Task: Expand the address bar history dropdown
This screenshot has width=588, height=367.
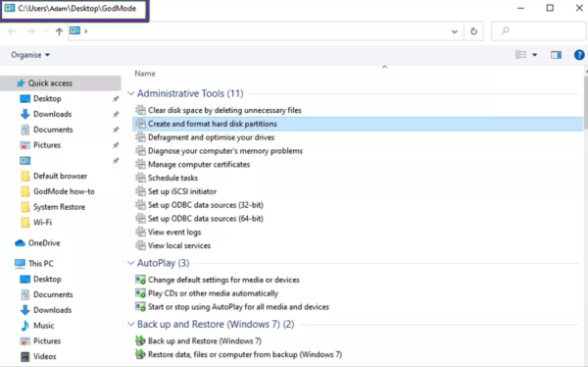Action: pos(454,31)
